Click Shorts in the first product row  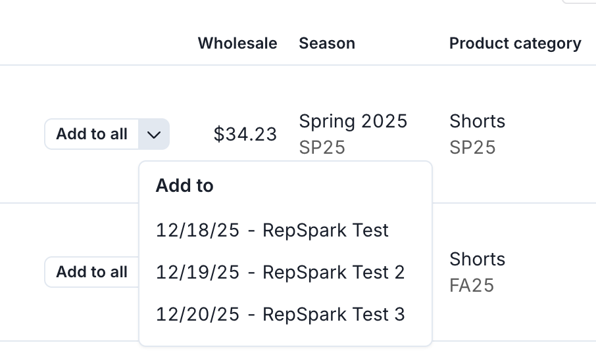477,121
